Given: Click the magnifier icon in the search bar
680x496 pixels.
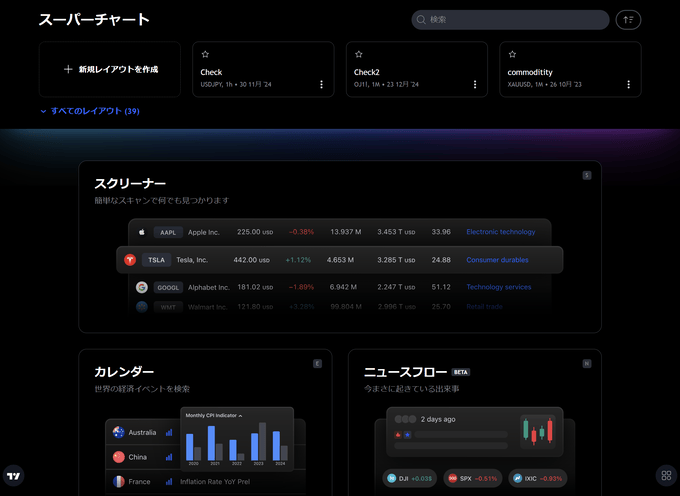Looking at the screenshot, I should tap(421, 20).
